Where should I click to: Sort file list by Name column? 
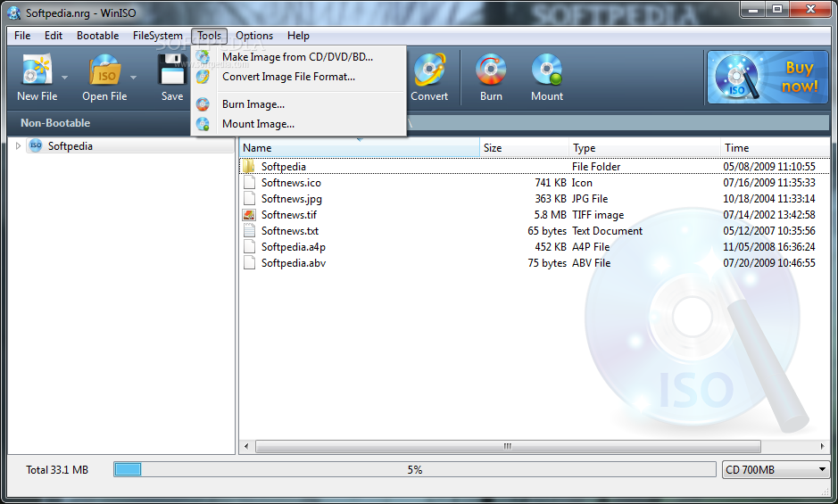click(x=359, y=147)
